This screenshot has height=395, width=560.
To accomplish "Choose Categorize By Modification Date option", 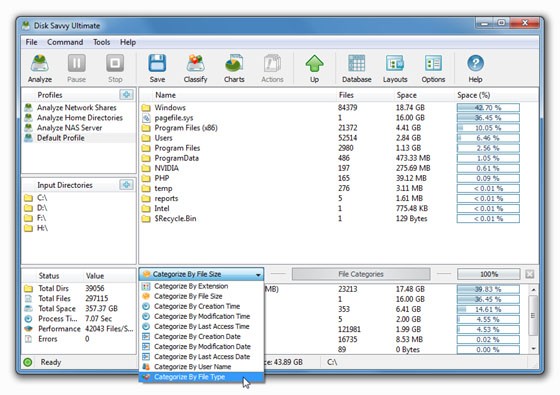I will [201, 346].
